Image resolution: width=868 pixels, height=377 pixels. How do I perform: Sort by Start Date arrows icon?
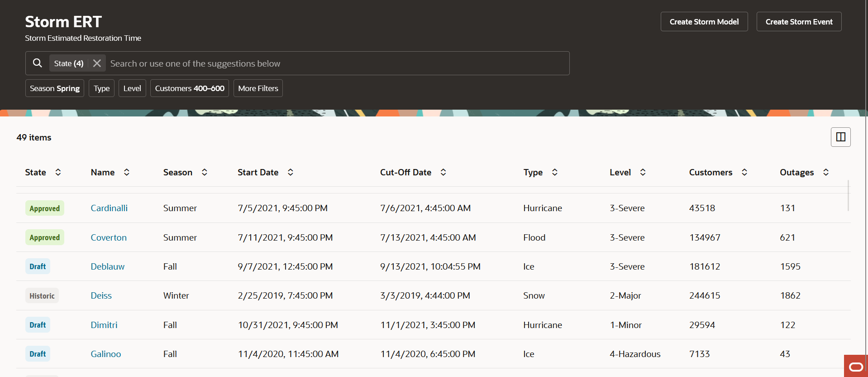(x=291, y=172)
